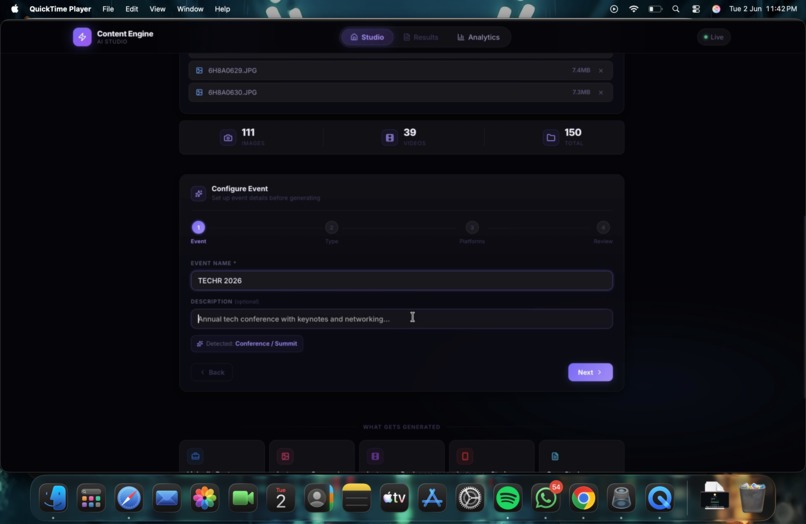Click the blue briefcase card icon
This screenshot has height=524, width=806.
click(195, 456)
